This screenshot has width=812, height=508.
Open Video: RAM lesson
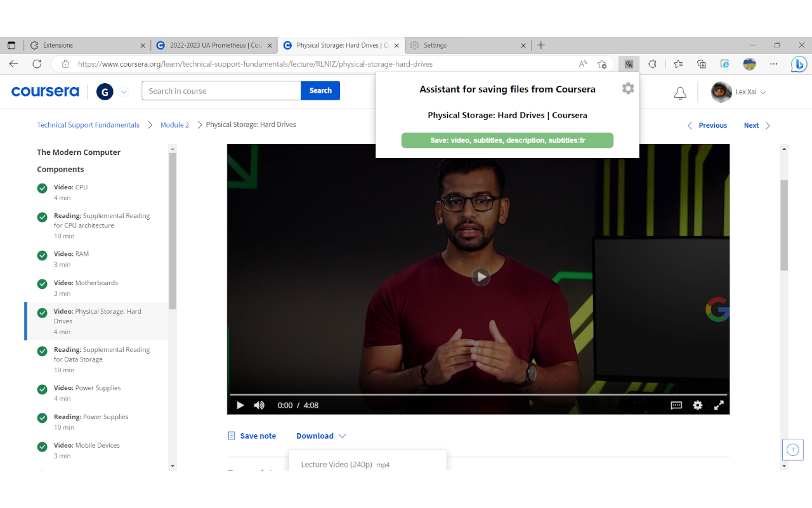pos(96,258)
